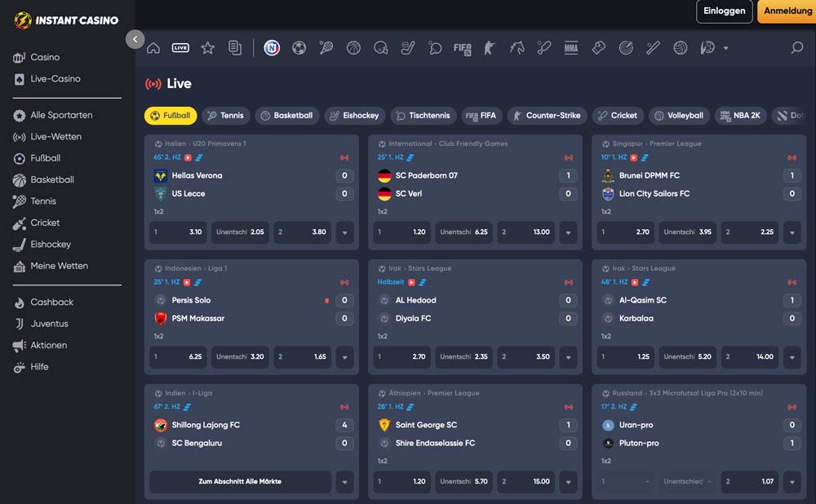Click the home icon in top toolbar
The width and height of the screenshot is (816, 504).
pos(153,48)
